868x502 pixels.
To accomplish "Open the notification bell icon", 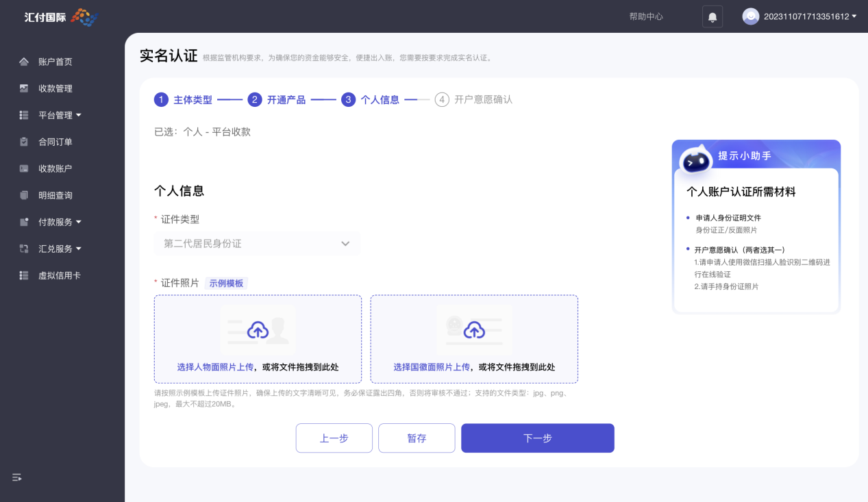I will (x=712, y=16).
